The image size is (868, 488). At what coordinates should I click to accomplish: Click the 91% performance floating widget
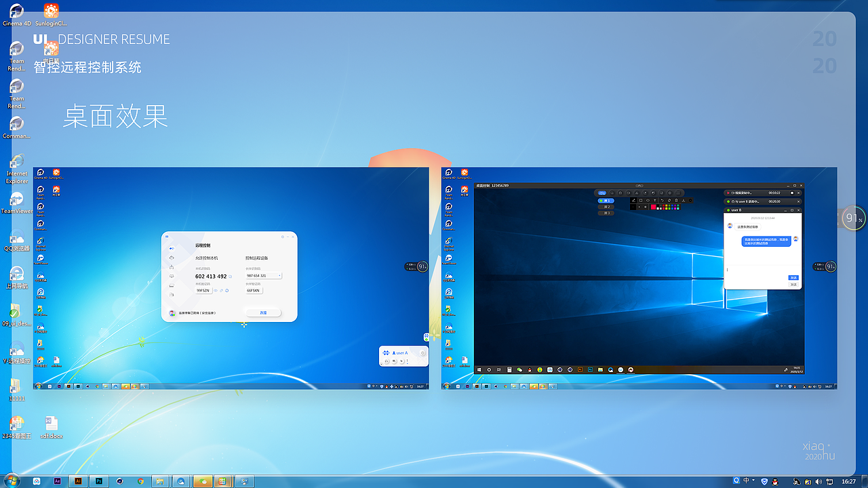(x=853, y=218)
